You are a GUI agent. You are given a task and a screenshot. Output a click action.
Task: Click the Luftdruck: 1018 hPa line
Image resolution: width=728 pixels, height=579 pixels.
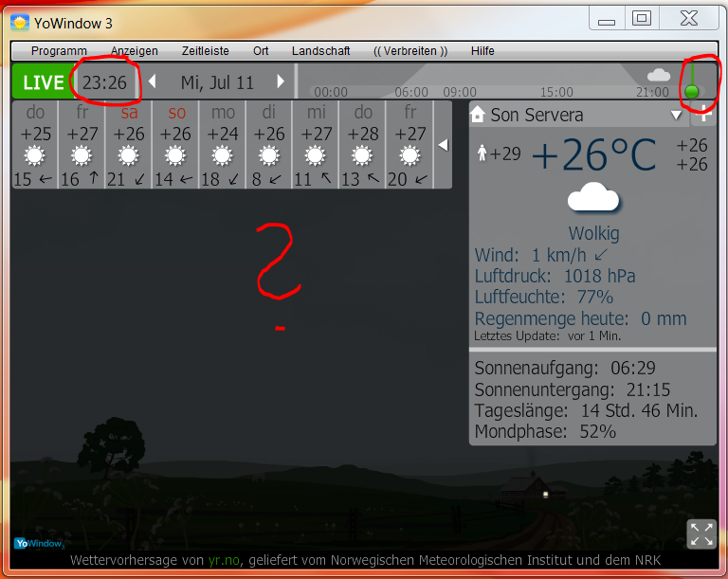coord(555,277)
